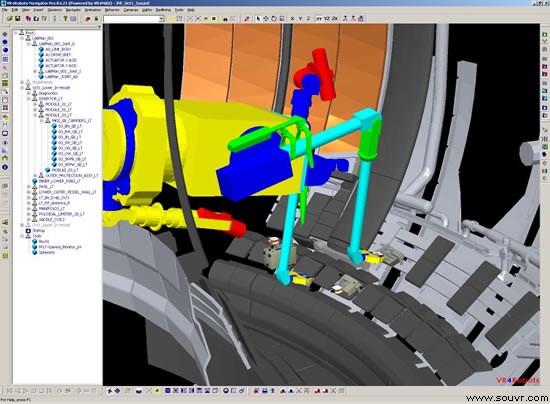The width and height of the screenshot is (550, 404).
Task: Toggle the Y axis constraint button
Action: click(x=300, y=19)
